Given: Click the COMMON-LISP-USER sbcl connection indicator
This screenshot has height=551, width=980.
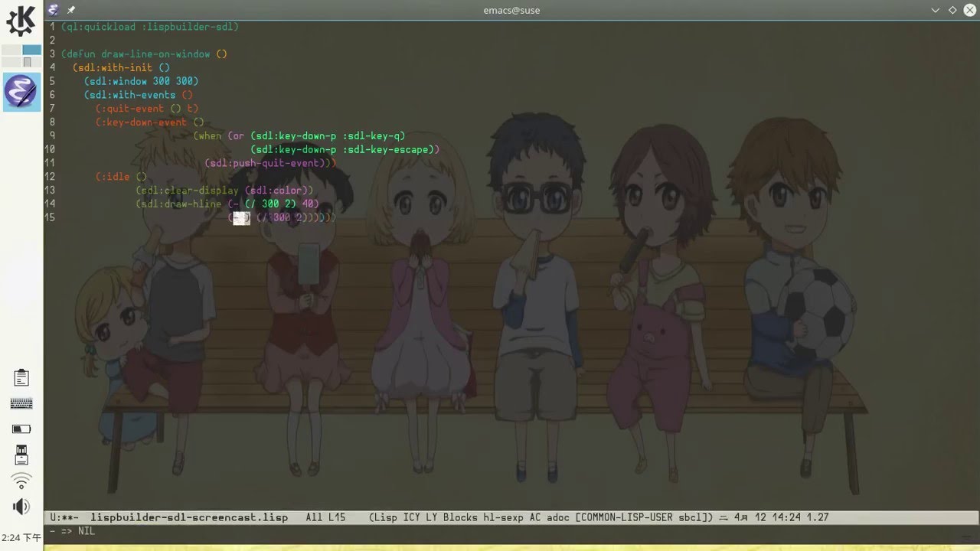Looking at the screenshot, I should pyautogui.click(x=643, y=517).
